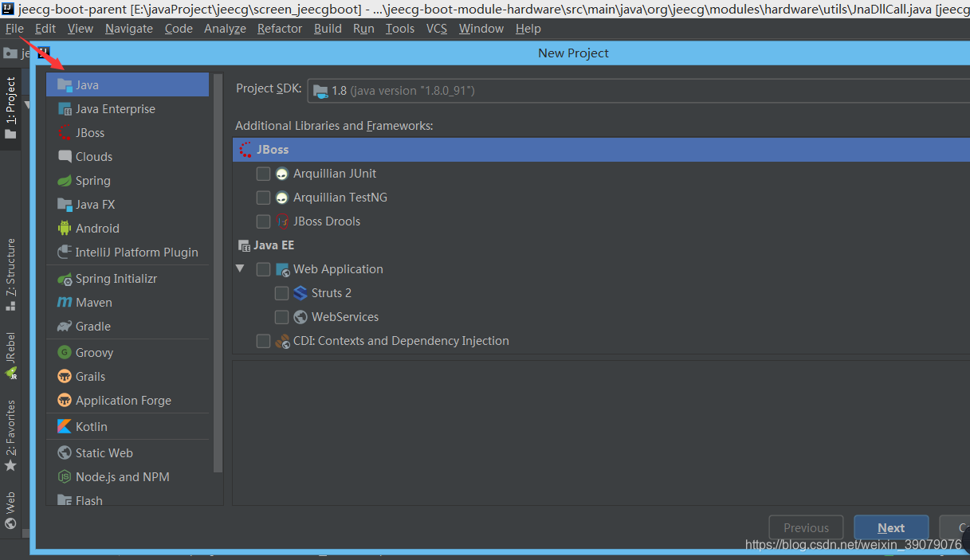This screenshot has height=560, width=970.
Task: Click the Previous button
Action: (x=806, y=527)
